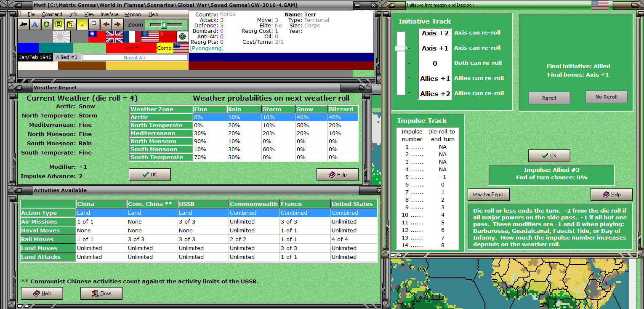Select the Union Jack Commonwealth flag
The width and height of the screenshot is (644, 309).
click(x=114, y=37)
